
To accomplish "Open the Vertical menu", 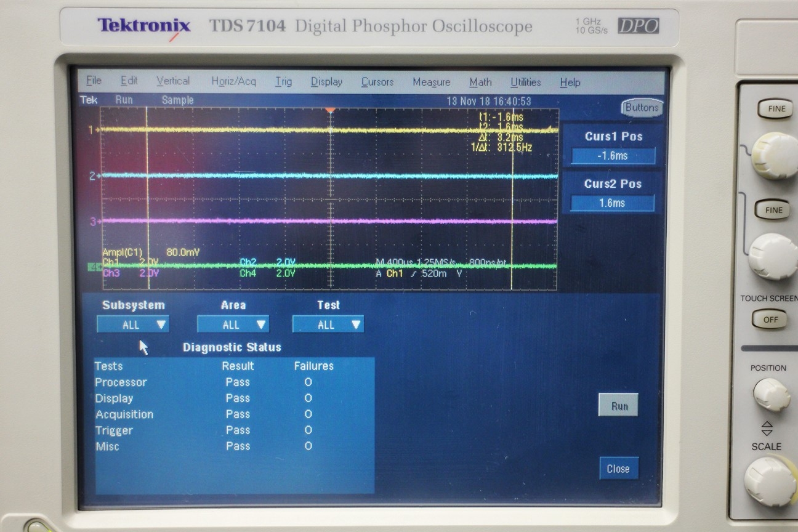I will tap(173, 81).
